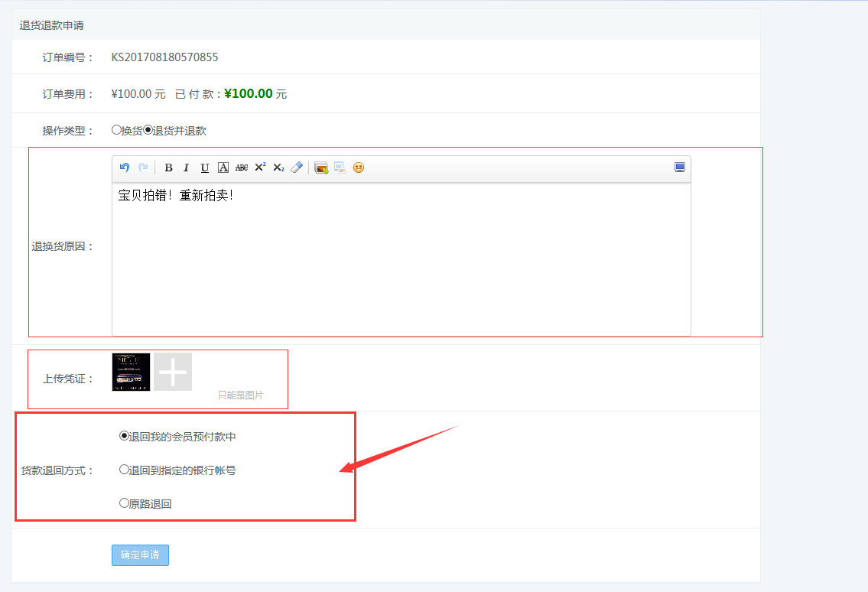The height and width of the screenshot is (592, 868).
Task: Insert an image into the editor
Action: (x=321, y=168)
